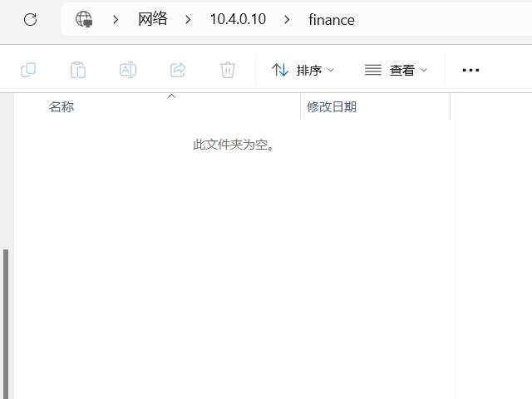Open the more options ellipsis menu

[x=471, y=70]
